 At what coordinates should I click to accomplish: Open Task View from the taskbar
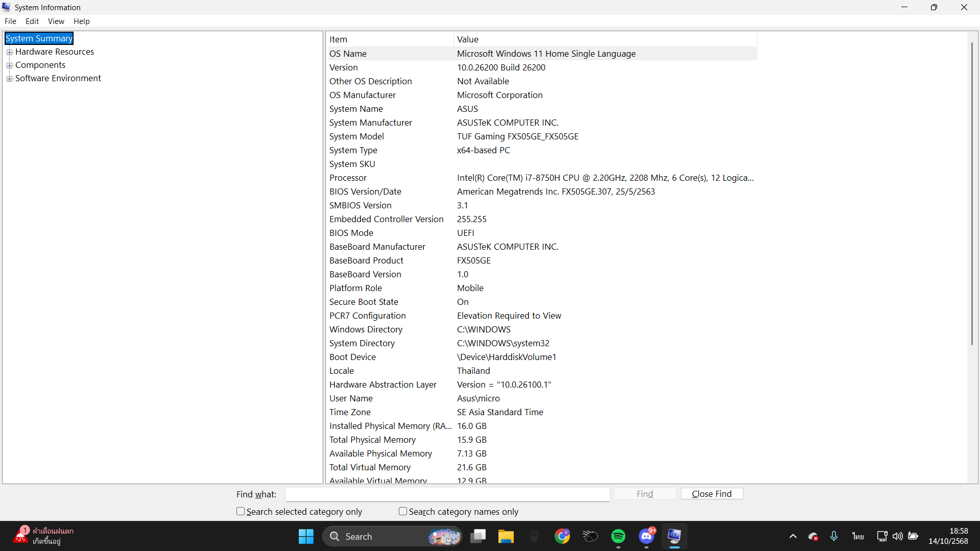coord(478,536)
